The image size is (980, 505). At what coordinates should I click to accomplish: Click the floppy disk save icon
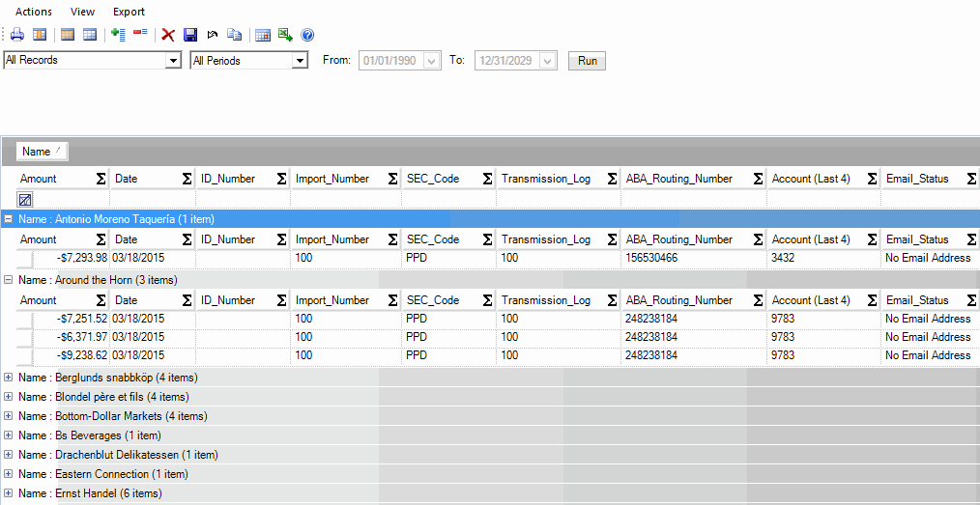click(190, 35)
